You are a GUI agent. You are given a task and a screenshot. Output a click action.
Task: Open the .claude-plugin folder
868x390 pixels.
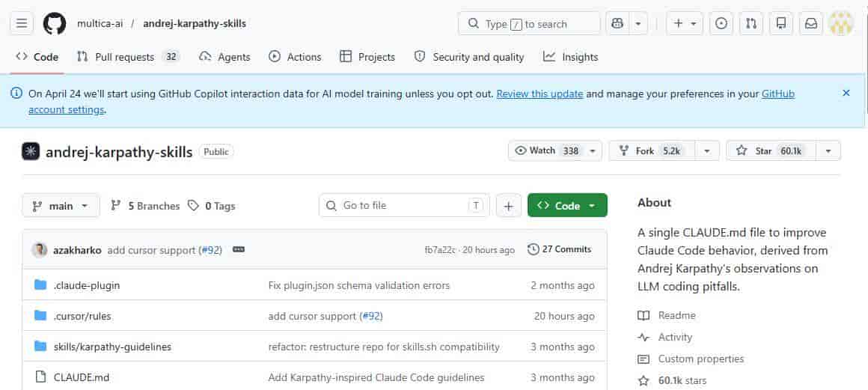click(87, 285)
